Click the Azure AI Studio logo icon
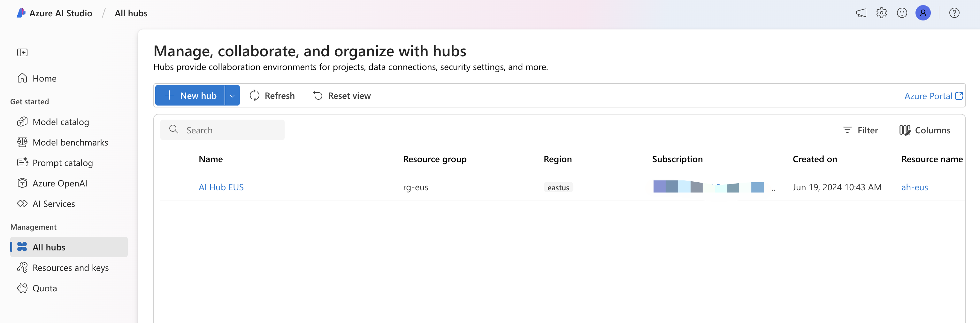980x323 pixels. tap(21, 13)
